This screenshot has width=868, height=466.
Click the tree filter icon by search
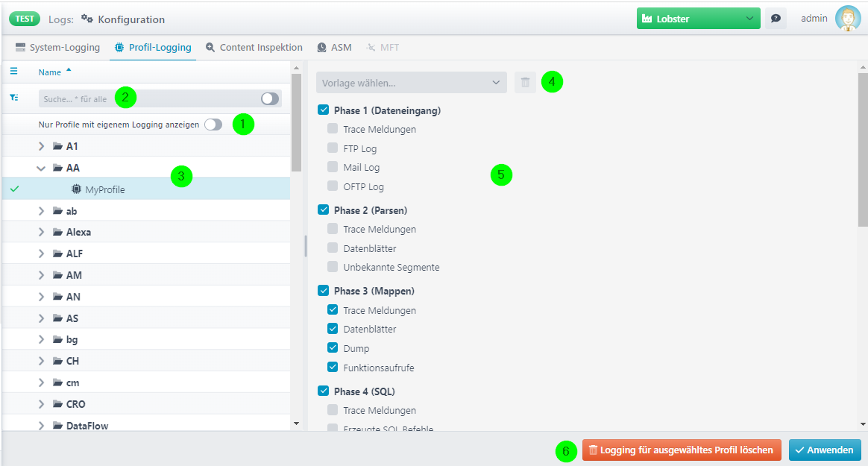pyautogui.click(x=14, y=98)
